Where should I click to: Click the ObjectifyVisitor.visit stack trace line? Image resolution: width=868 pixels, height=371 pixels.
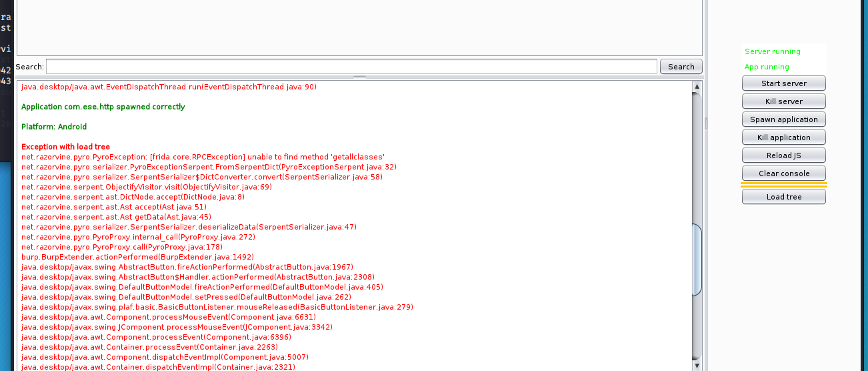point(146,187)
